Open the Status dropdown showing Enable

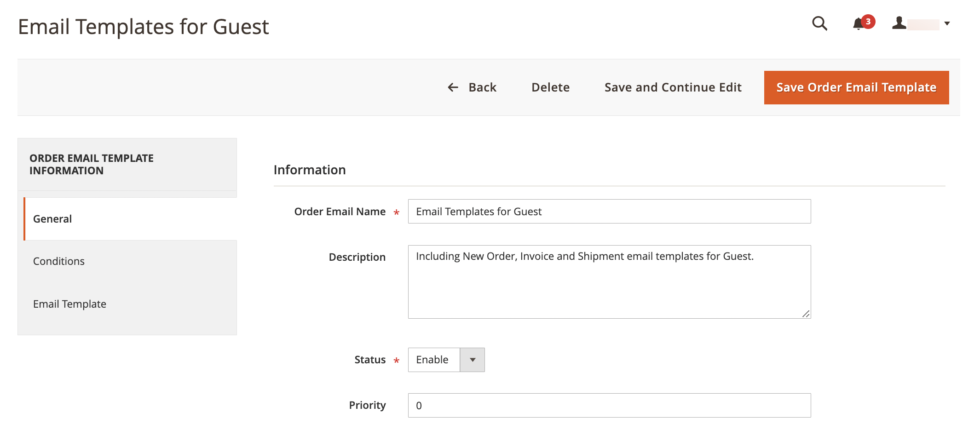pos(433,360)
